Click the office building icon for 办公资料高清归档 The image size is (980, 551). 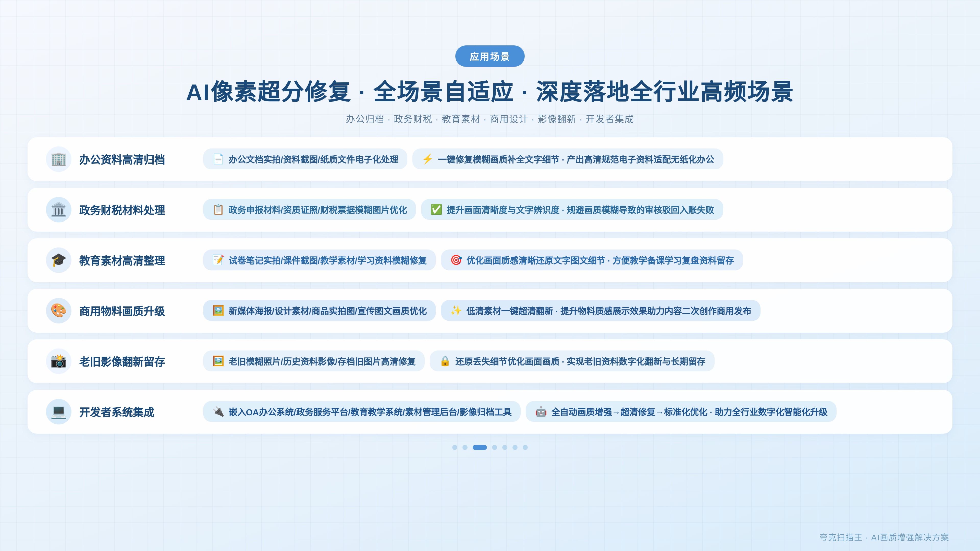pyautogui.click(x=59, y=159)
